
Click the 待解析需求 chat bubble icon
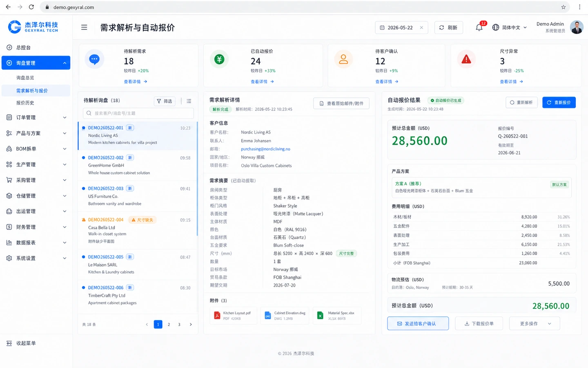(x=94, y=60)
